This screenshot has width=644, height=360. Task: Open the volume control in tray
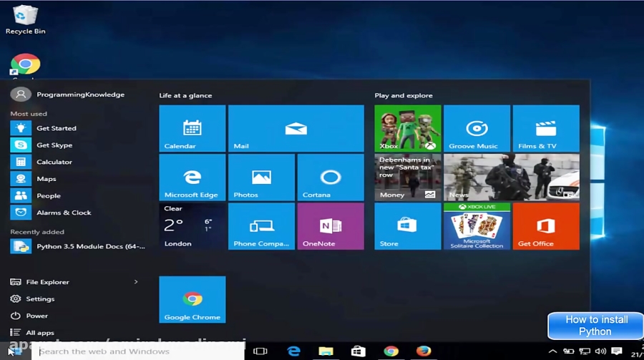[x=600, y=351]
